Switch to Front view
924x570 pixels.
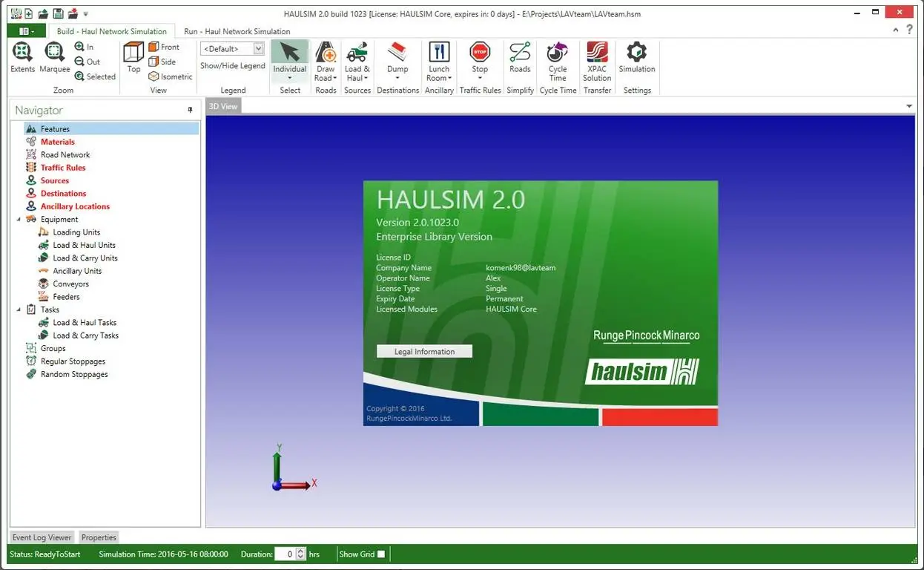click(164, 47)
